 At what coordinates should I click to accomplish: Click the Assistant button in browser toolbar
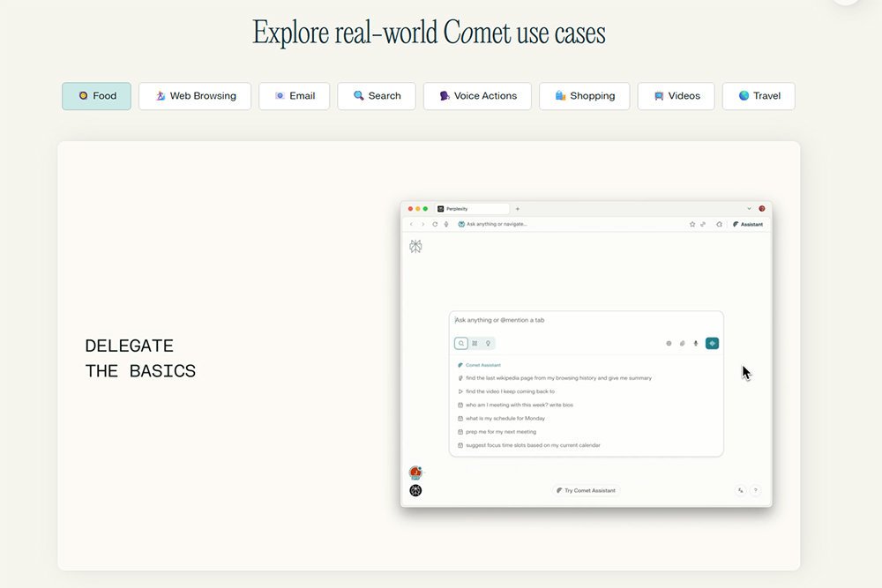(x=748, y=224)
